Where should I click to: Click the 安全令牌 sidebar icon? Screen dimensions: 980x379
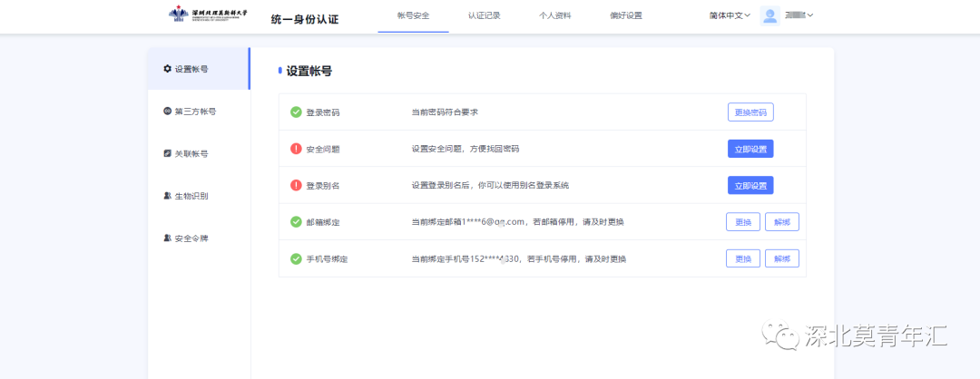click(x=167, y=238)
